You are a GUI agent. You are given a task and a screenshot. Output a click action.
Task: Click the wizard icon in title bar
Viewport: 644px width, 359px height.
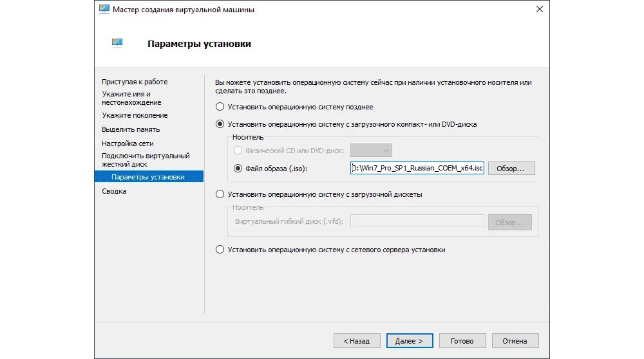pos(104,9)
